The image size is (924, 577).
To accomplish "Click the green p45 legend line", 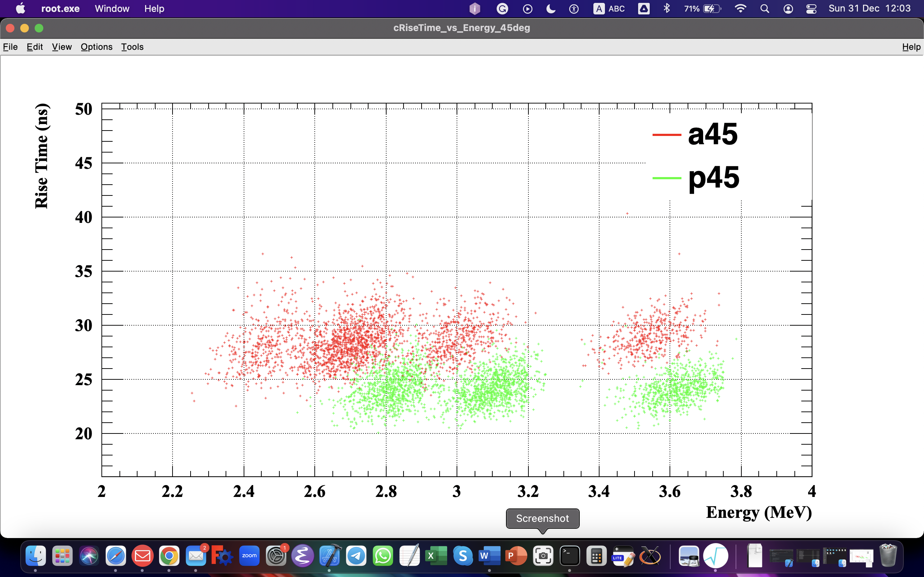I will (667, 178).
